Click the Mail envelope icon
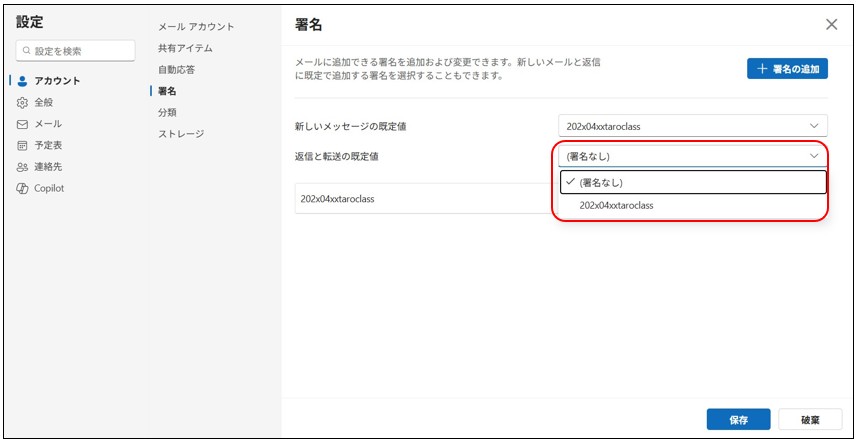Image resolution: width=856 pixels, height=443 pixels. point(23,124)
